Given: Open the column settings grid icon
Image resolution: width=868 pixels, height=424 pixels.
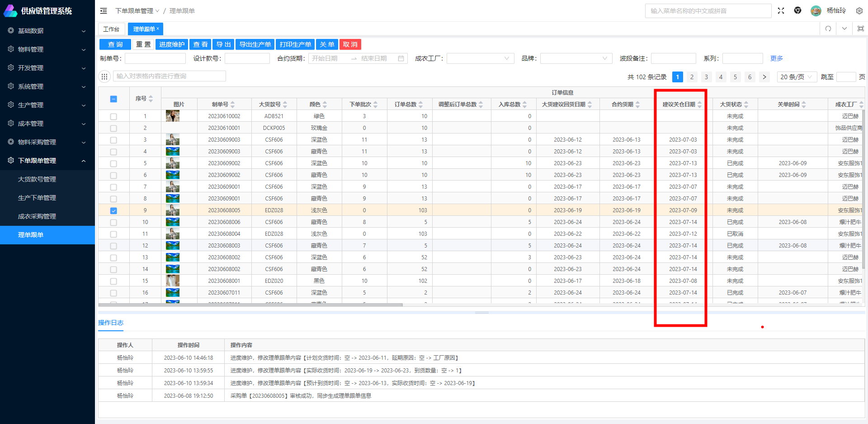Looking at the screenshot, I should (104, 76).
